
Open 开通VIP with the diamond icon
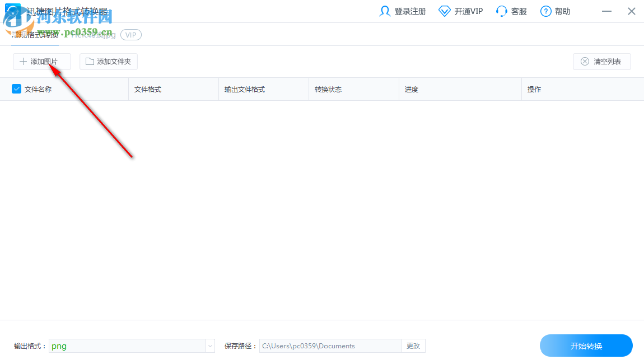(444, 11)
